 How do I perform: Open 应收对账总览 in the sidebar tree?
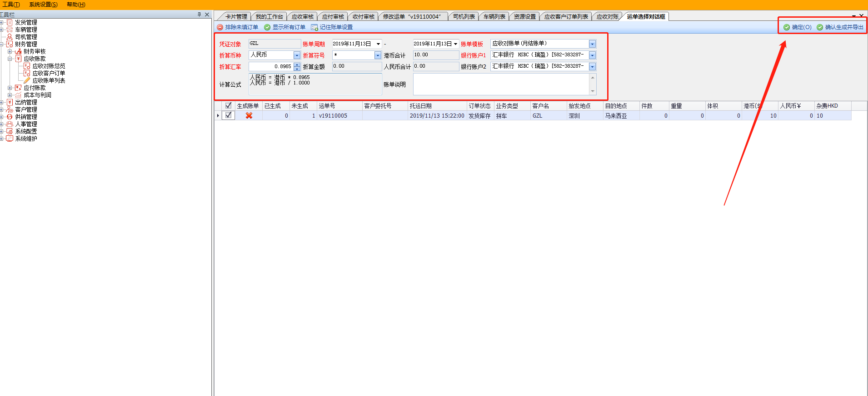pos(49,66)
